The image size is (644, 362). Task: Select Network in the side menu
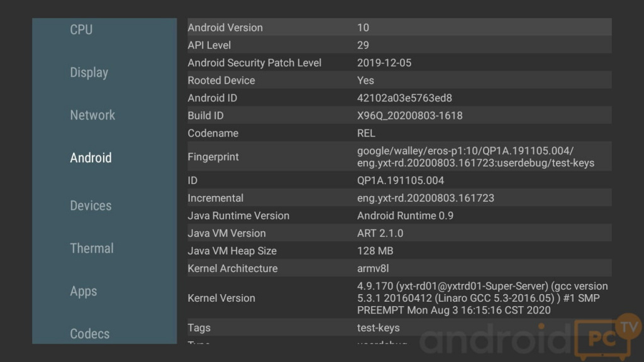[92, 115]
